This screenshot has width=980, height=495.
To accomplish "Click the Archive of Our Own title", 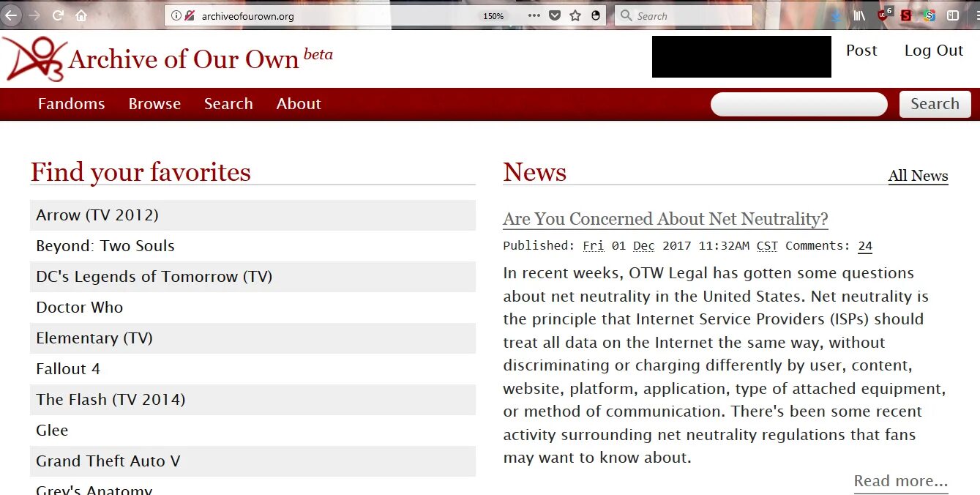I will pos(184,60).
